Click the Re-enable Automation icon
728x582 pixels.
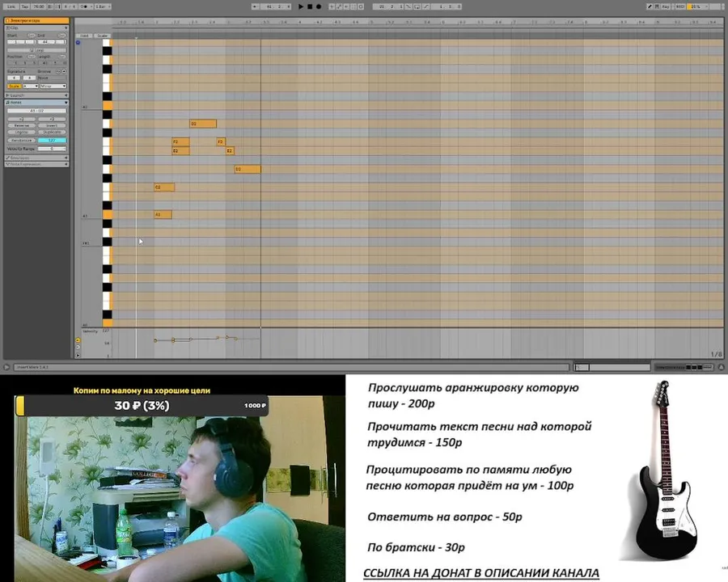click(346, 6)
